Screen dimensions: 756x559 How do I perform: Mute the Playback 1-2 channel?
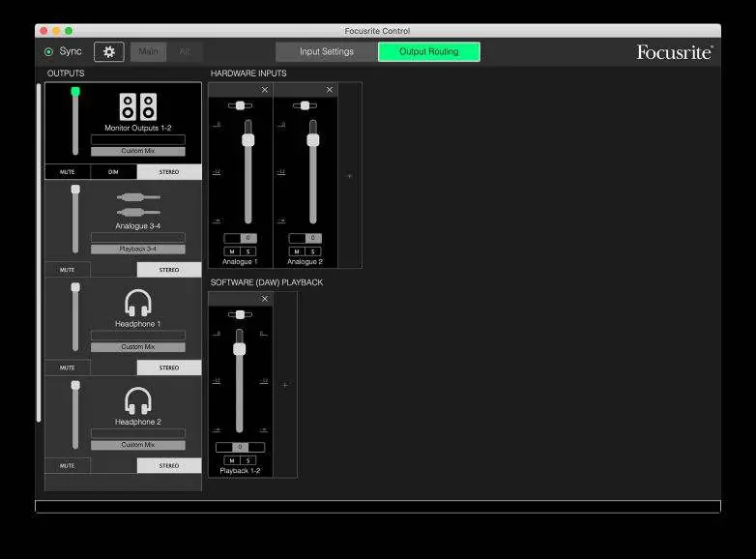(232, 460)
